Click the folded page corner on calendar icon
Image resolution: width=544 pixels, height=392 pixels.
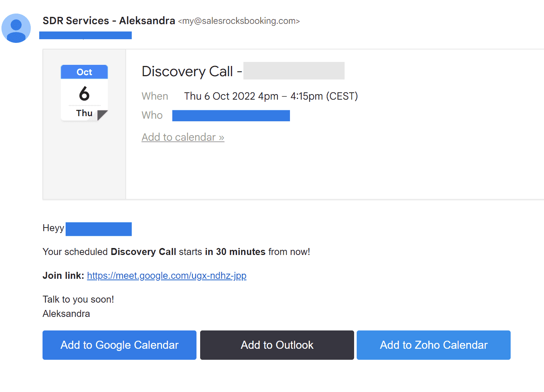tap(102, 115)
